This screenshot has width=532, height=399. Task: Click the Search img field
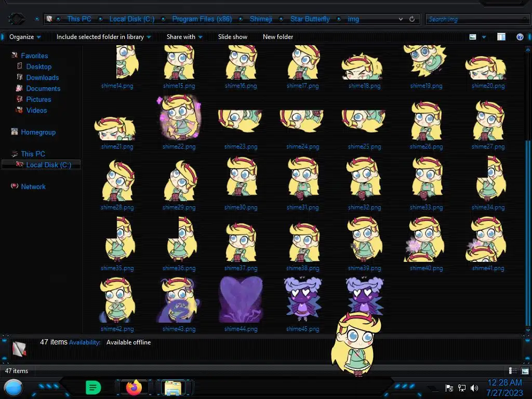point(477,19)
